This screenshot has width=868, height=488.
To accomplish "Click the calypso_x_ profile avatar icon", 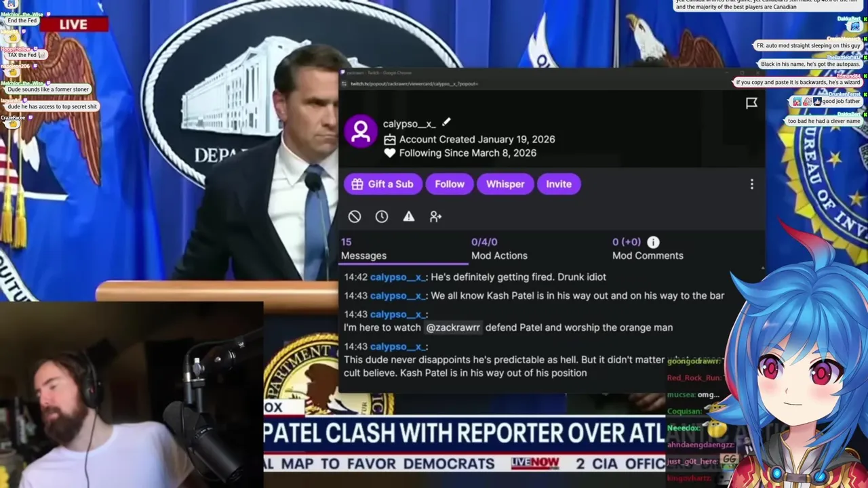I will tap(361, 130).
